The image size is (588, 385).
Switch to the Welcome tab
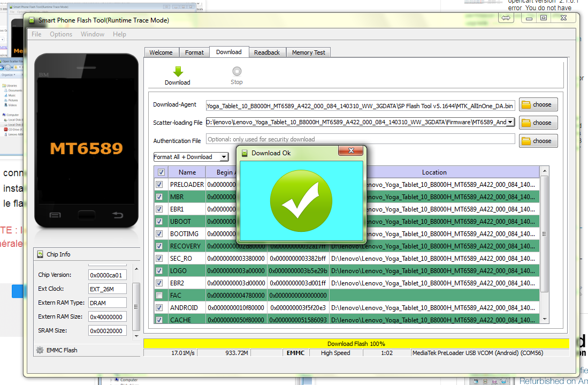161,52
